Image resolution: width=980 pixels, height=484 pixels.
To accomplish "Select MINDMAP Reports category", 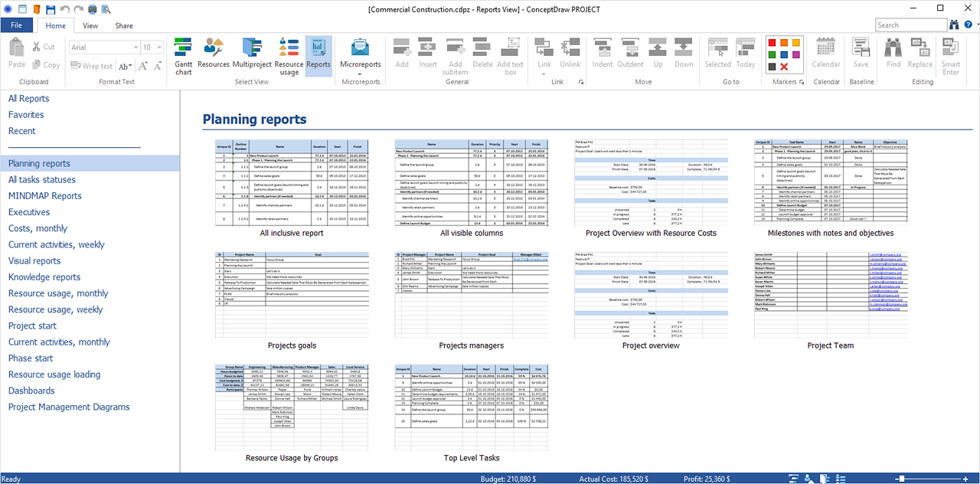I will (x=44, y=196).
